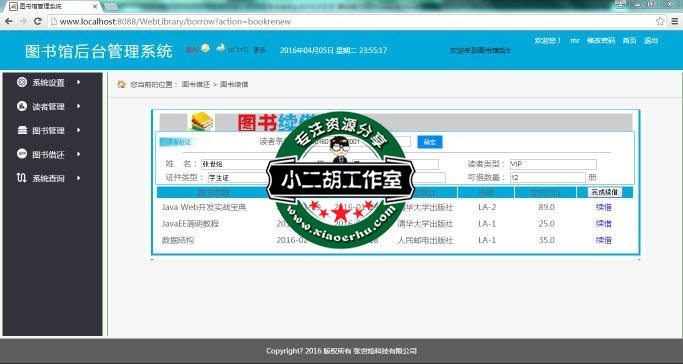The height and width of the screenshot is (364, 683).
Task: Click the 系统查询 arrows icon in sidebar
Action: [x=22, y=178]
